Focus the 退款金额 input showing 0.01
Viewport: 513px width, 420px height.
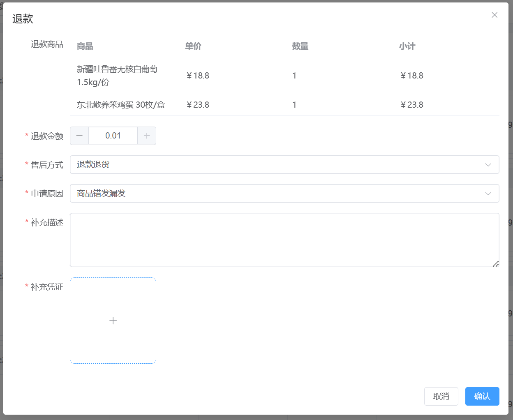coord(113,136)
